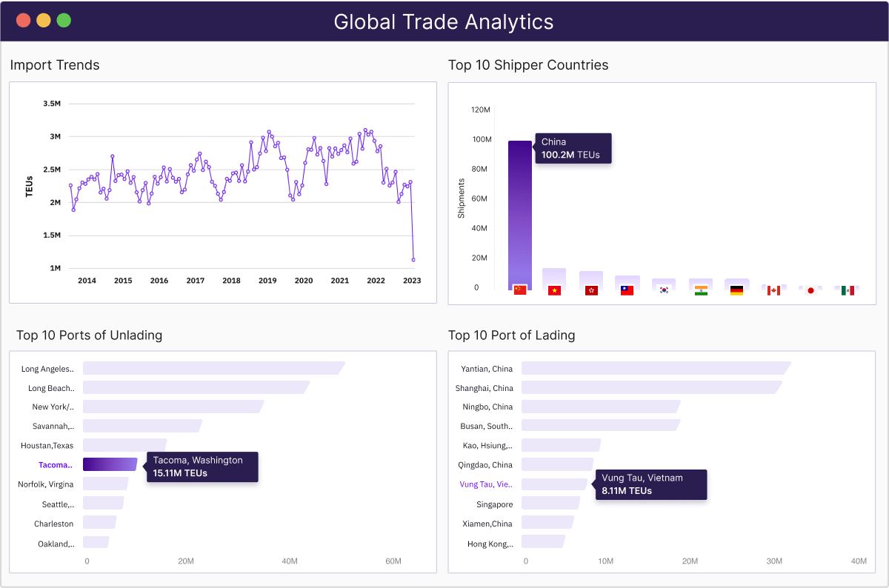Open the highlighted Tacoma port label
The height and width of the screenshot is (588, 889).
[x=55, y=464]
